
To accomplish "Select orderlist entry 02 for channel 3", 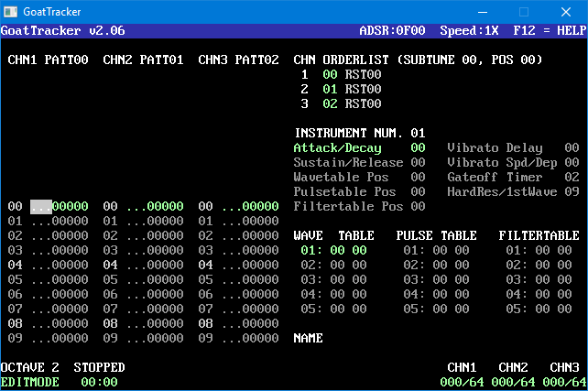I will coord(330,103).
